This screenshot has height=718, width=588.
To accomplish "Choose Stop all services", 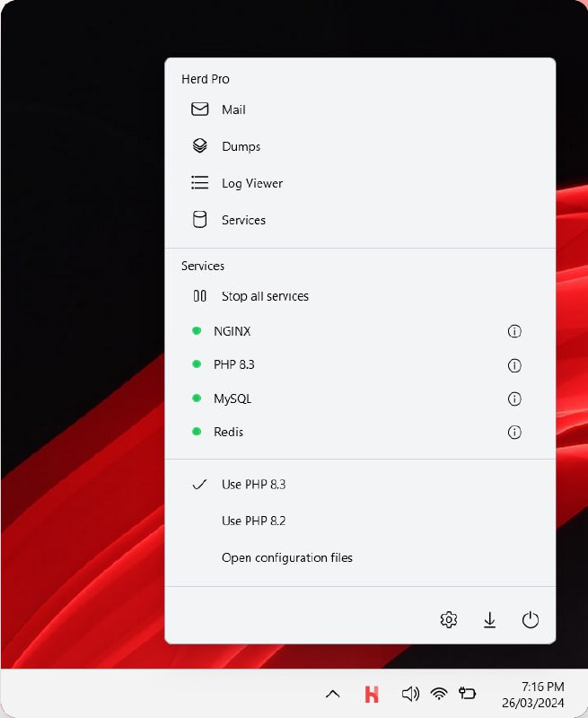I will pos(360,296).
